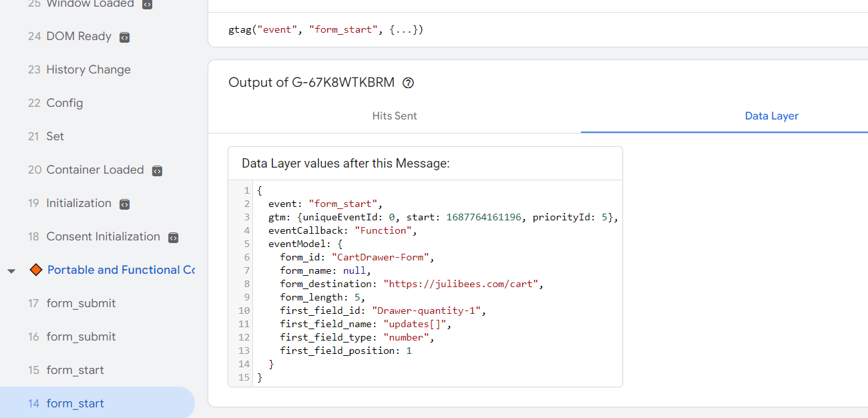Image resolution: width=868 pixels, height=418 pixels.
Task: Click the orange diamond page icon
Action: (x=36, y=270)
